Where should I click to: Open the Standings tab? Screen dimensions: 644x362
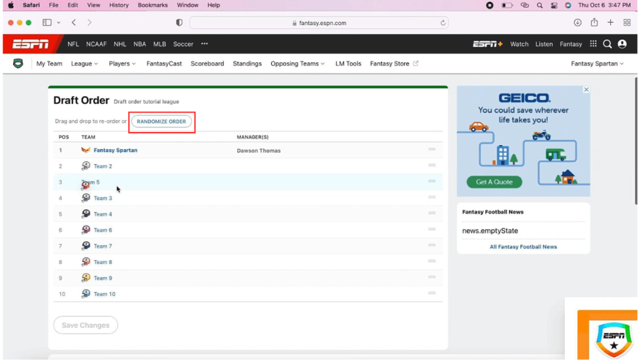pos(247,63)
